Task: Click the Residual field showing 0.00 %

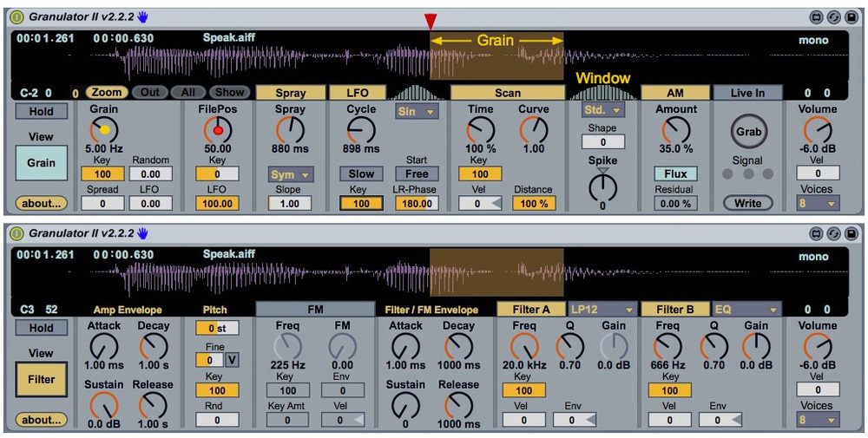Action: pos(675,204)
